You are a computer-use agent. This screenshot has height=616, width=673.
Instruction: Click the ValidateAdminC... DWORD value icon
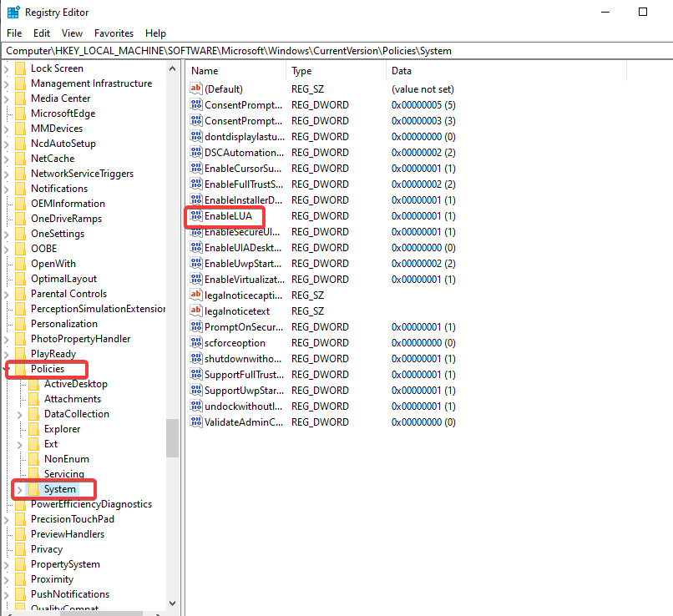click(196, 422)
